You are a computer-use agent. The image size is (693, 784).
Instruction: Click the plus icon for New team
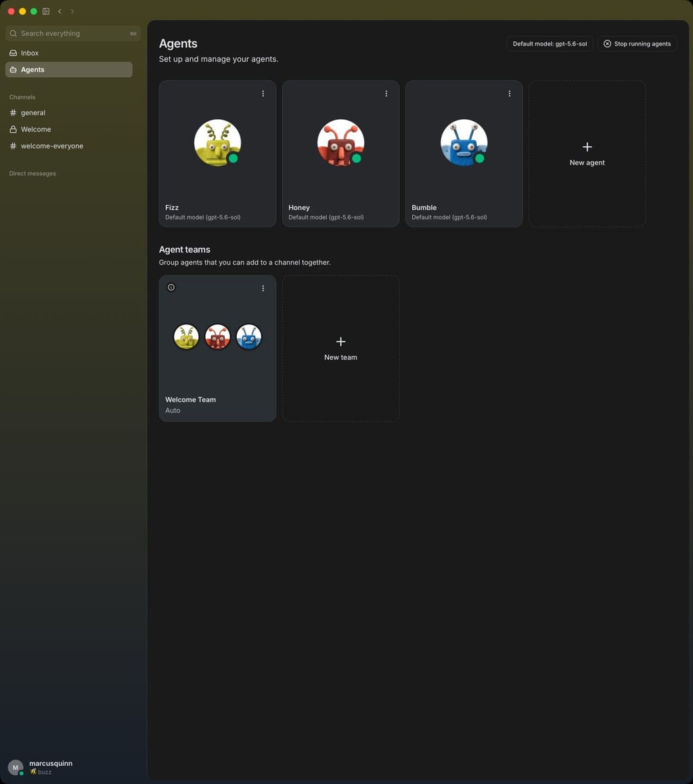tap(341, 341)
